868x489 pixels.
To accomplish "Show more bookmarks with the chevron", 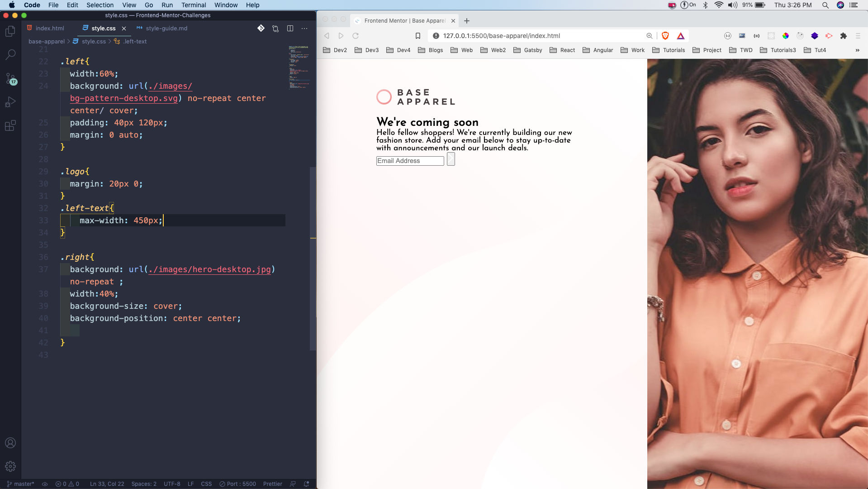I will click(857, 50).
